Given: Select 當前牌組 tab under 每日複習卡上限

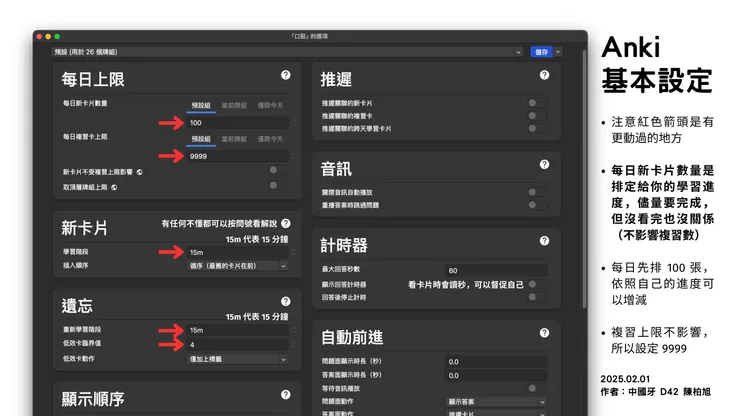Looking at the screenshot, I should click(234, 139).
